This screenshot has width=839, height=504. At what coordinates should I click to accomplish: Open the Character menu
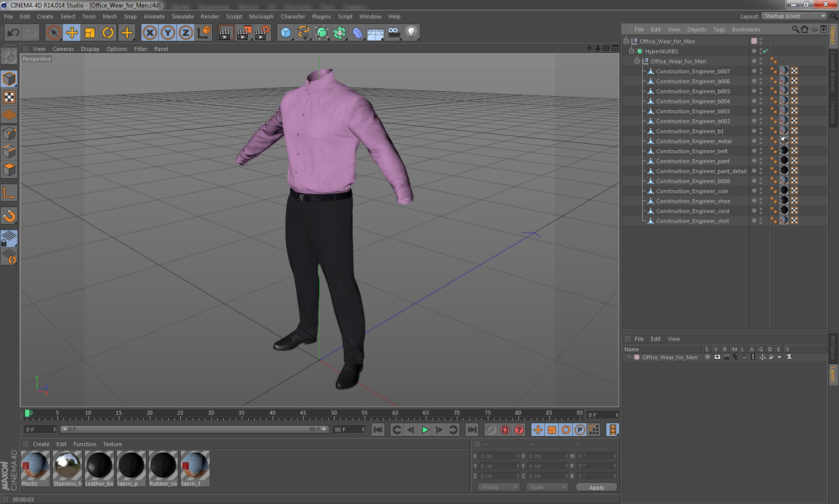[x=293, y=16]
